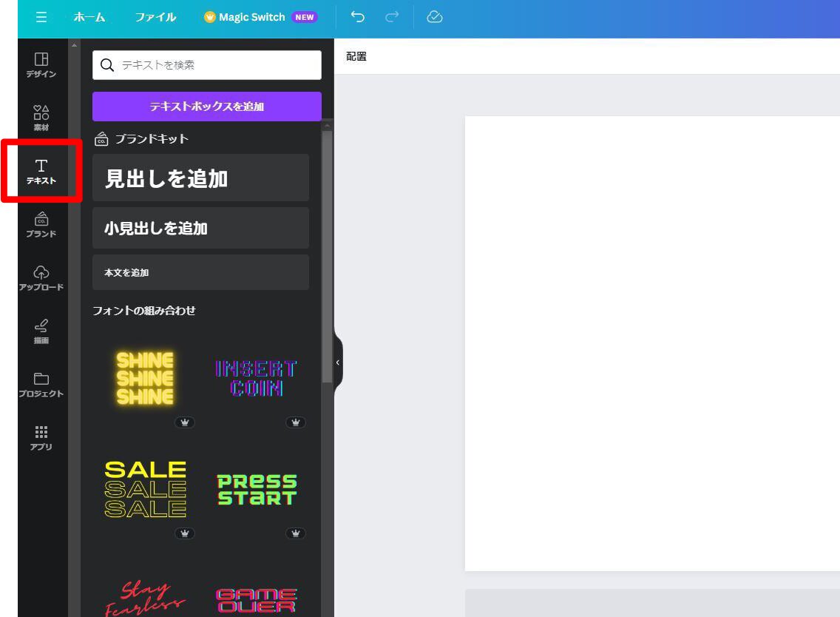Collapse the side panel with arrow handle
Viewport: 840px width, 617px height.
click(x=337, y=363)
